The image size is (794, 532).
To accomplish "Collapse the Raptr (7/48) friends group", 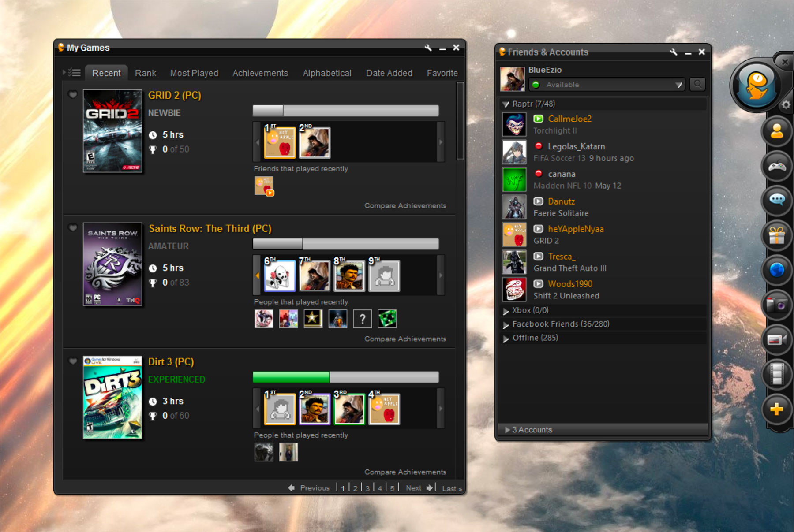I will 506,104.
